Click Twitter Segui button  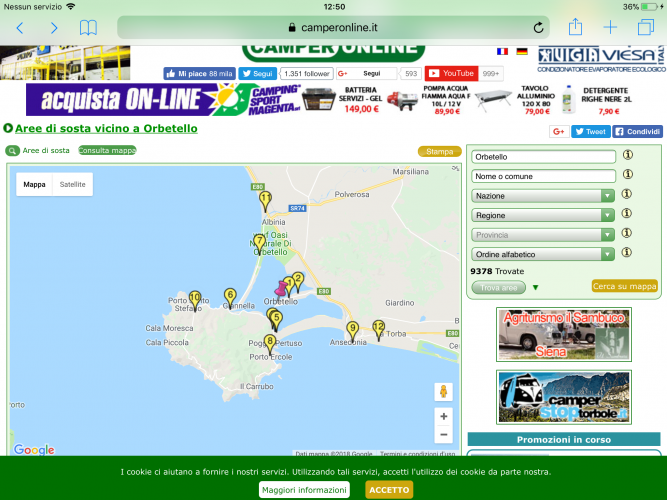point(257,74)
